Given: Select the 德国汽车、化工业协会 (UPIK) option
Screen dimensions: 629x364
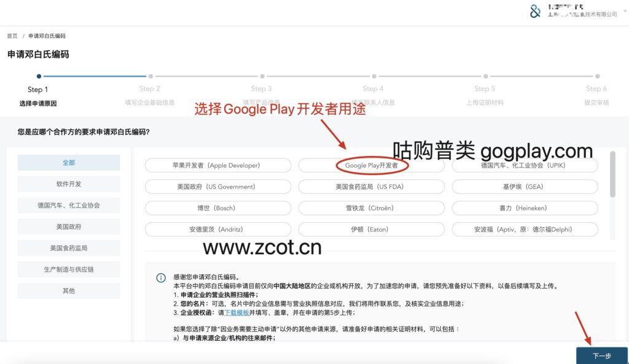Looking at the screenshot, I should tap(525, 165).
